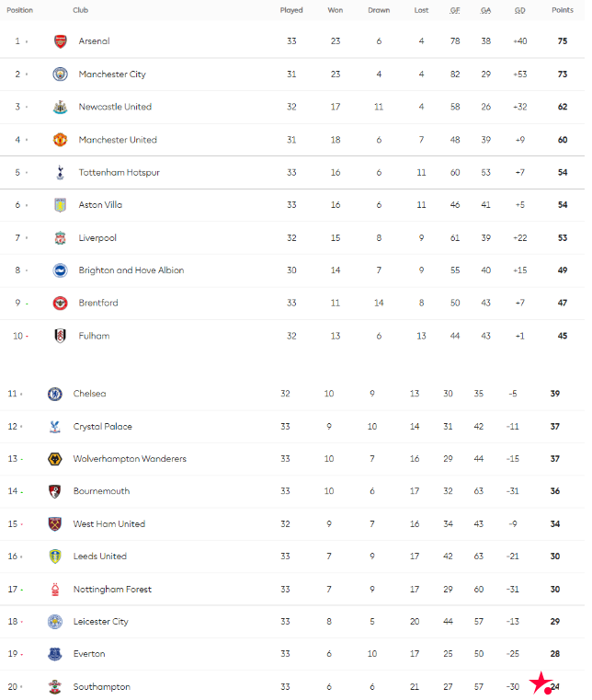Screen dimensions: 592x700
Task: Click the Arsenal club crest
Action: tap(61, 41)
